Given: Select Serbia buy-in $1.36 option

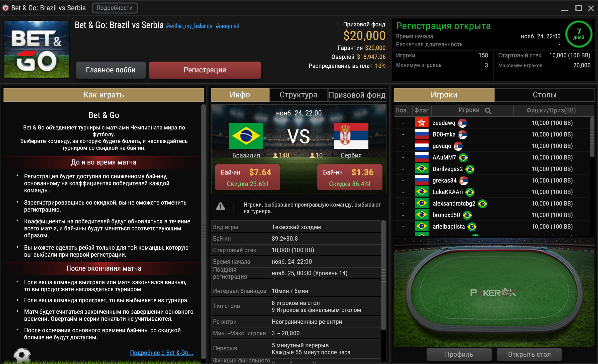Looking at the screenshot, I should pyautogui.click(x=350, y=177).
